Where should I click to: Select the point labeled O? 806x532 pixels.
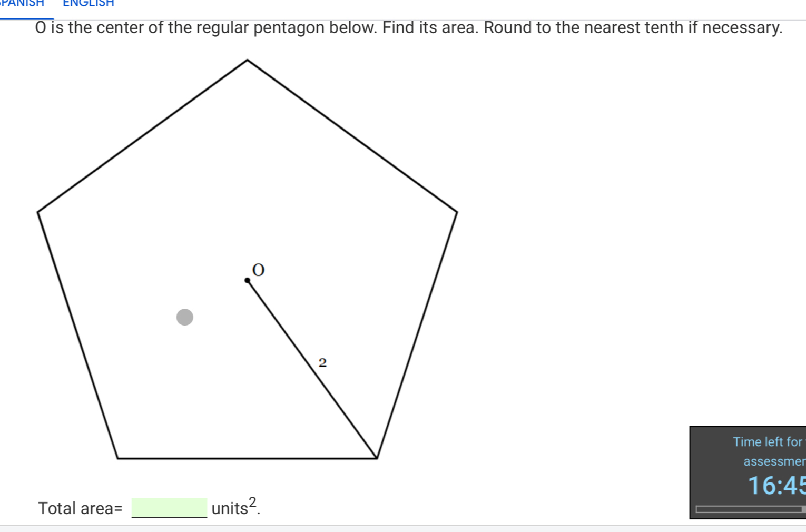click(248, 280)
